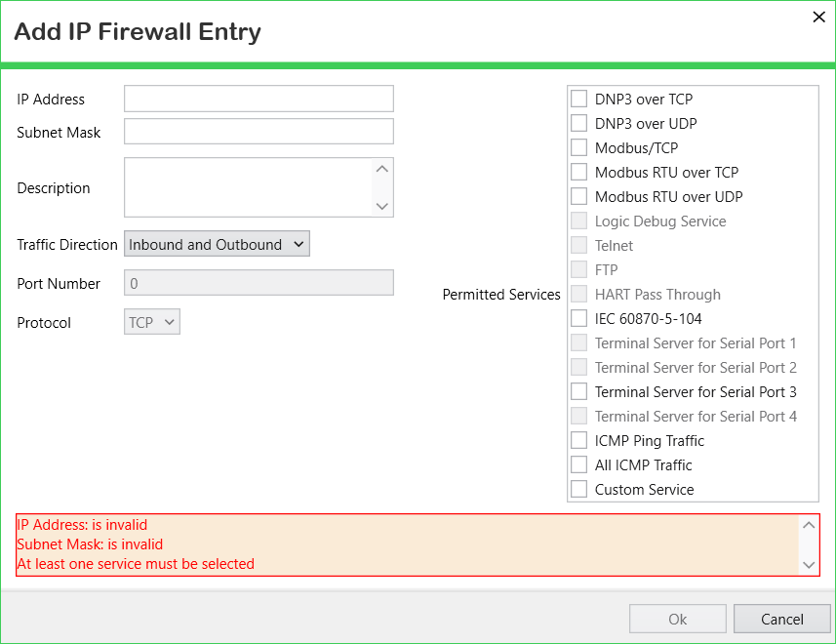Click the Cancel button
Image resolution: width=836 pixels, height=644 pixels.
click(781, 619)
